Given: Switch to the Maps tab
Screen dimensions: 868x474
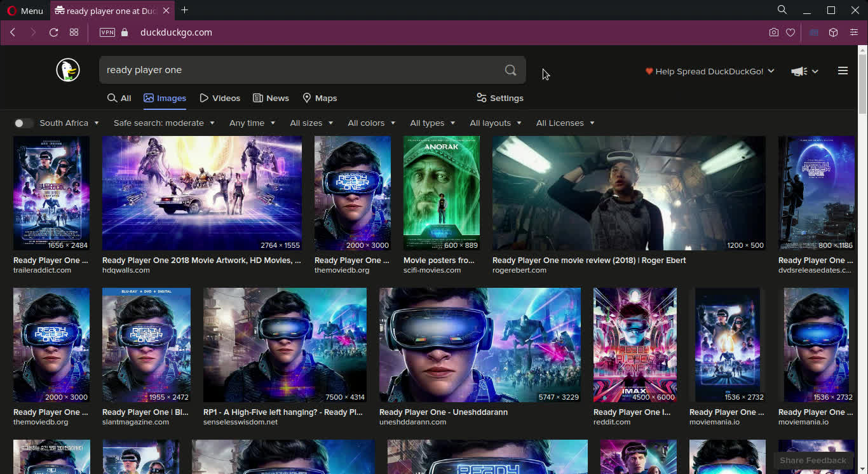Looking at the screenshot, I should tap(320, 98).
